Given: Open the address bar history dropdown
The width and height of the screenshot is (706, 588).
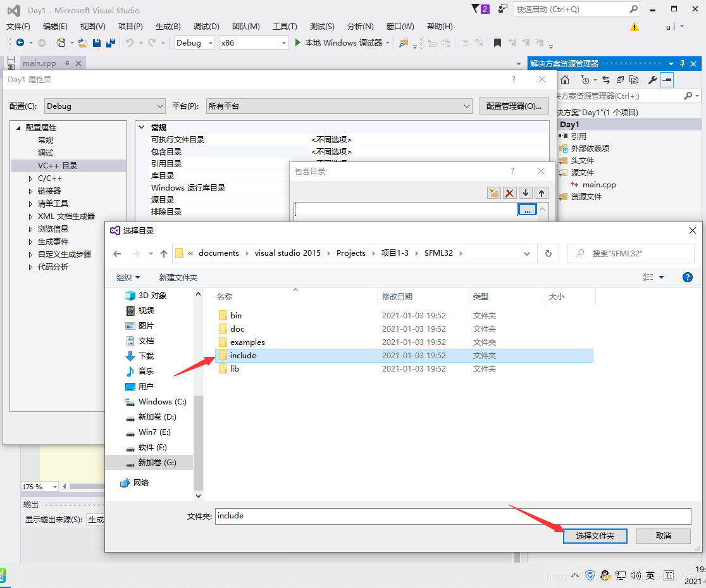Looking at the screenshot, I should (x=527, y=254).
